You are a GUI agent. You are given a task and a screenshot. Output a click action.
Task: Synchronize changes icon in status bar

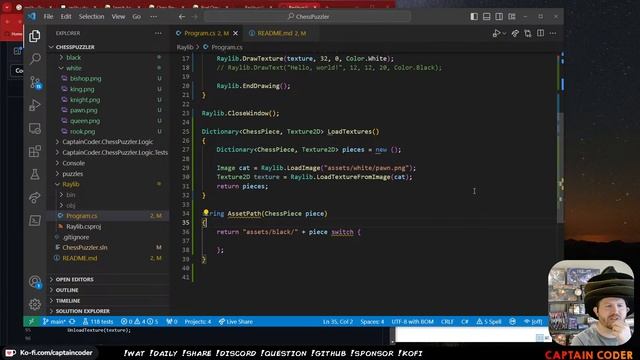click(x=72, y=322)
